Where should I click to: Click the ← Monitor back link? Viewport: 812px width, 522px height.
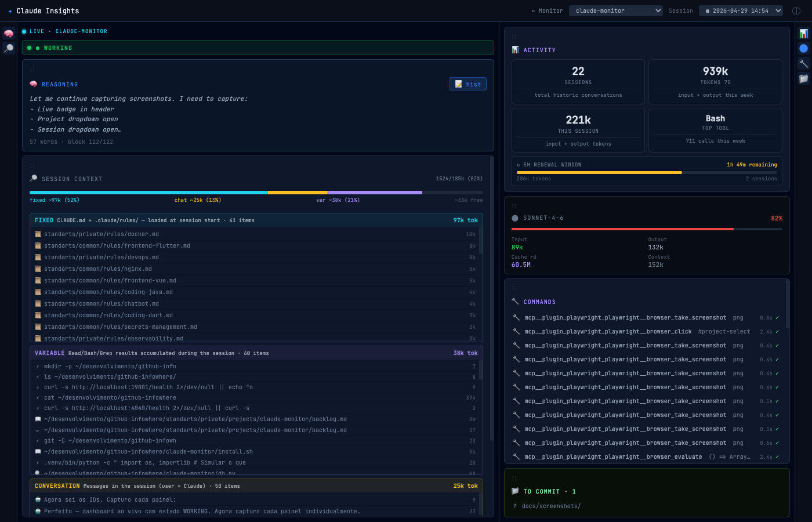click(547, 11)
